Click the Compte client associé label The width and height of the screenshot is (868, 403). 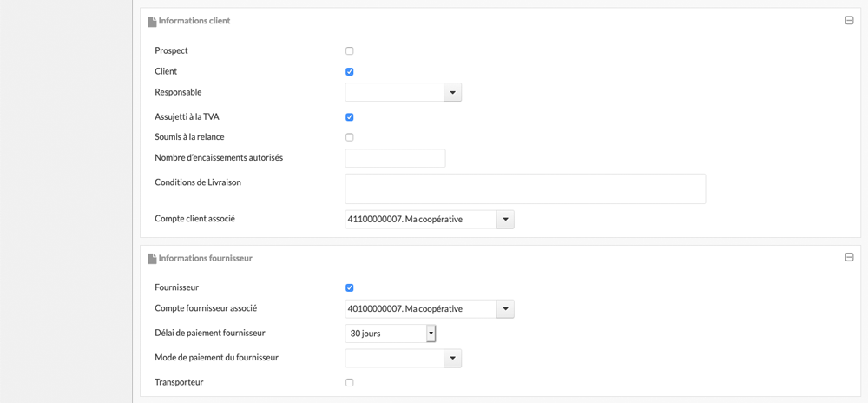(x=194, y=219)
